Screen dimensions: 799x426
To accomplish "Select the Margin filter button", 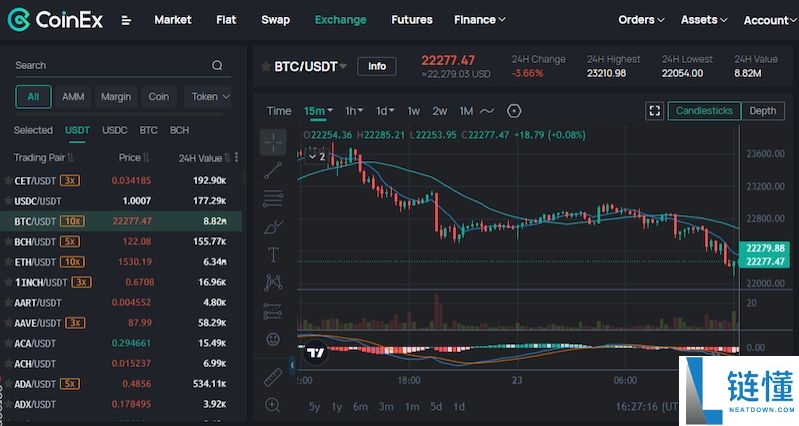I will (x=116, y=97).
